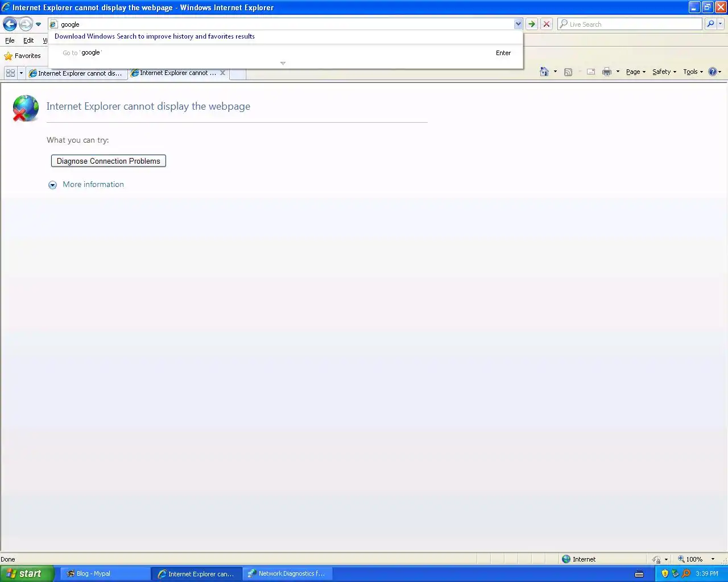Click the Help question mark icon
Screen dimensions: 728x582
tap(713, 72)
